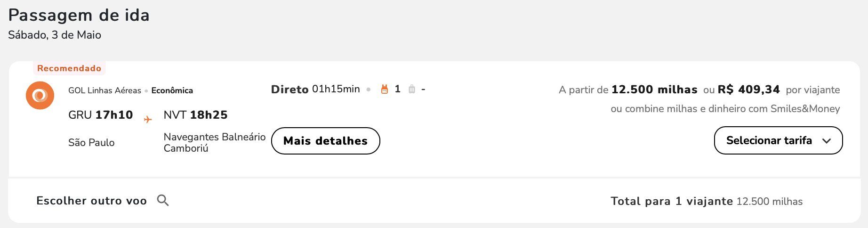Click Escolher outro voo link
868x228 pixels.
point(92,201)
